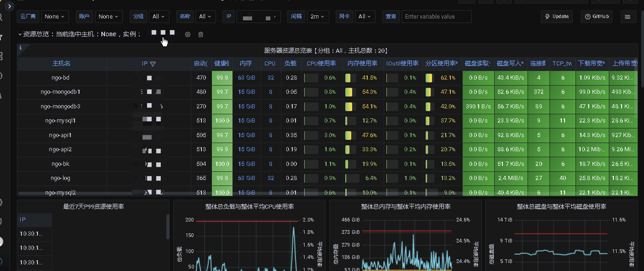The image size is (644, 271).
Task: Open the 网卡 All dropdown
Action: [x=365, y=17]
